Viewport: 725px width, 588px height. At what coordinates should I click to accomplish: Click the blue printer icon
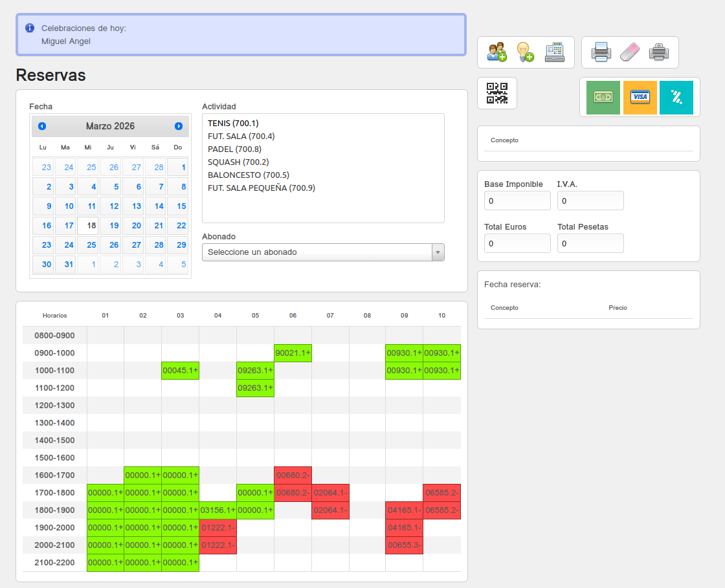point(601,52)
